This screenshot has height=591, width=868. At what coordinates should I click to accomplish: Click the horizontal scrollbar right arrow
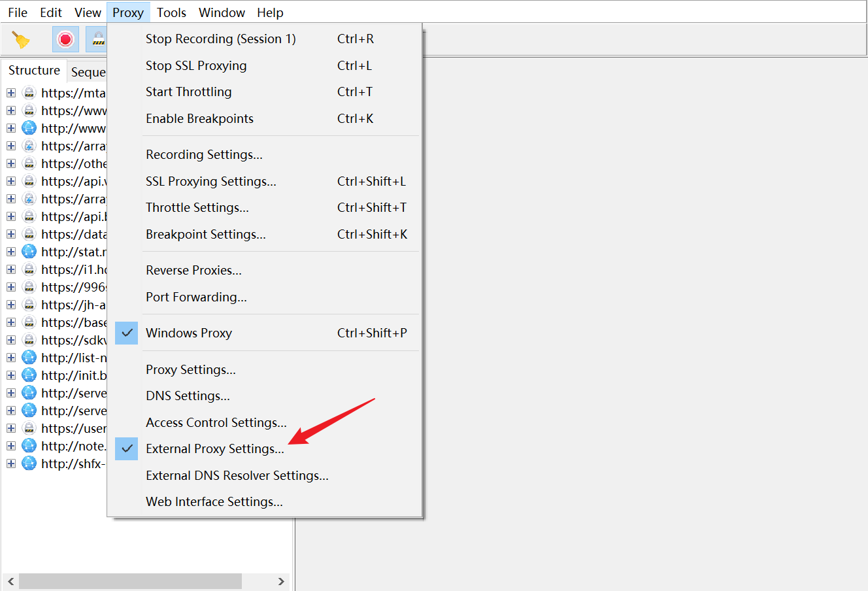[x=281, y=581]
